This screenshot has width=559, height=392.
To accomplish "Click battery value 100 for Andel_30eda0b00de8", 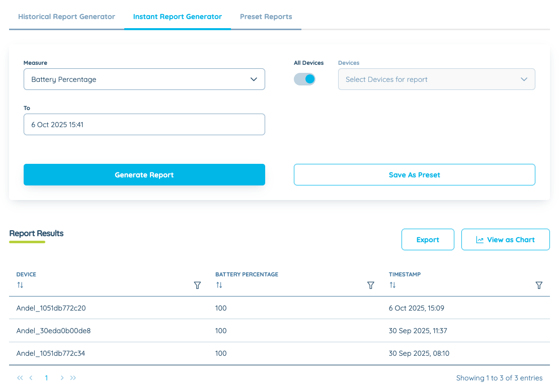I will [x=221, y=331].
